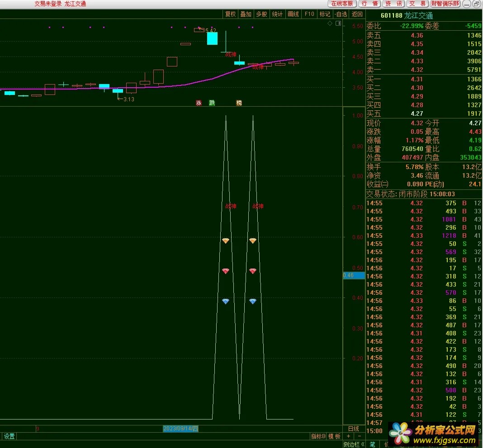Click the 3.13 low price label
The height and width of the screenshot is (448, 483).
[129, 99]
